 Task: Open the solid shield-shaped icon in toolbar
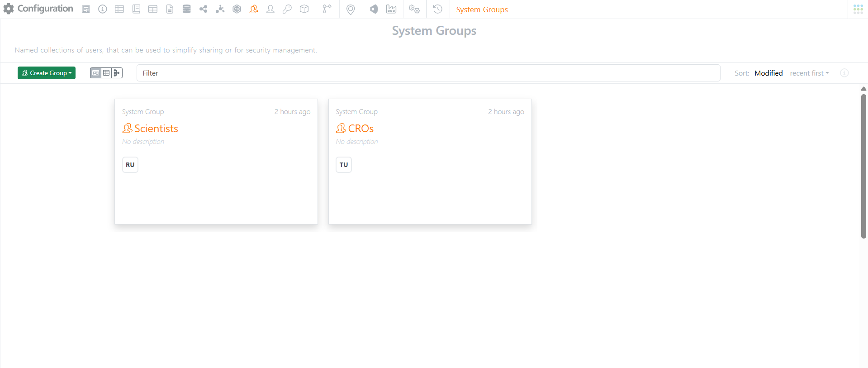[374, 9]
